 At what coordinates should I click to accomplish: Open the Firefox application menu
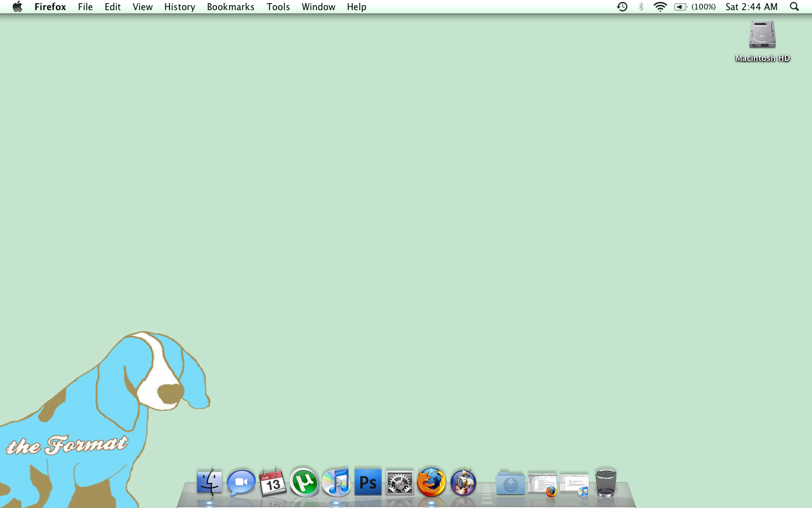tap(50, 7)
